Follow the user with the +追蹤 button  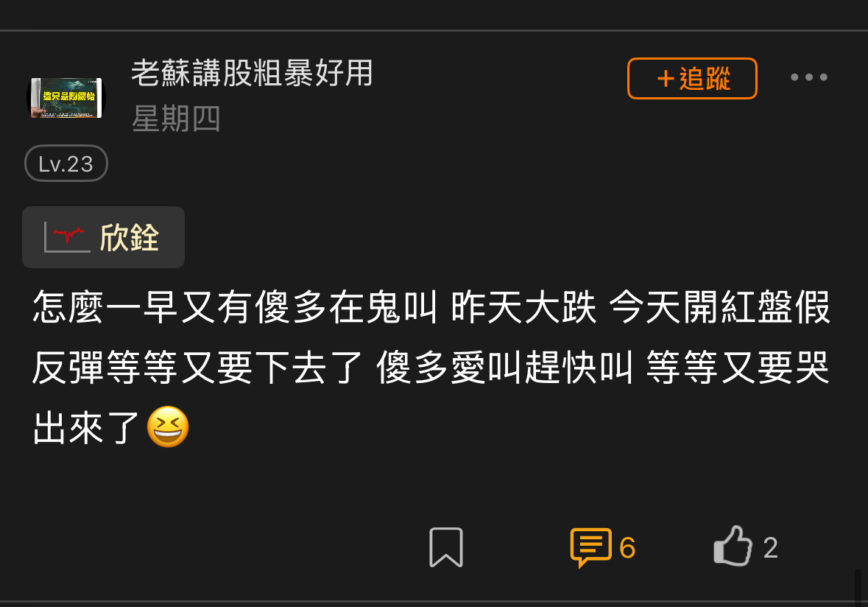click(x=692, y=79)
